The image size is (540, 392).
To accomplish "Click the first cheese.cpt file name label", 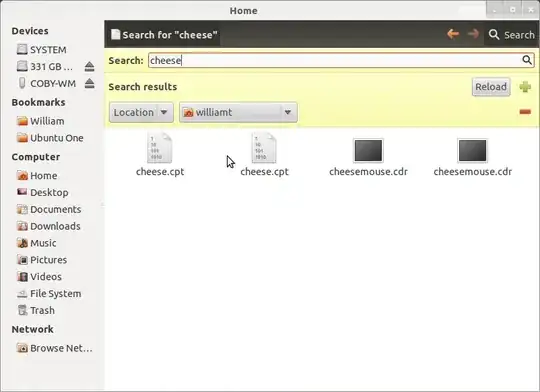I will pyautogui.click(x=160, y=172).
